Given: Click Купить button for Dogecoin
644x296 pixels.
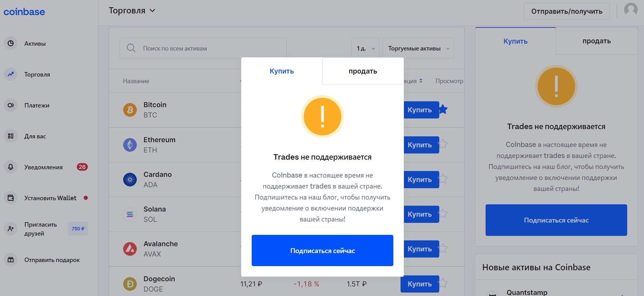Looking at the screenshot, I should pyautogui.click(x=420, y=284).
